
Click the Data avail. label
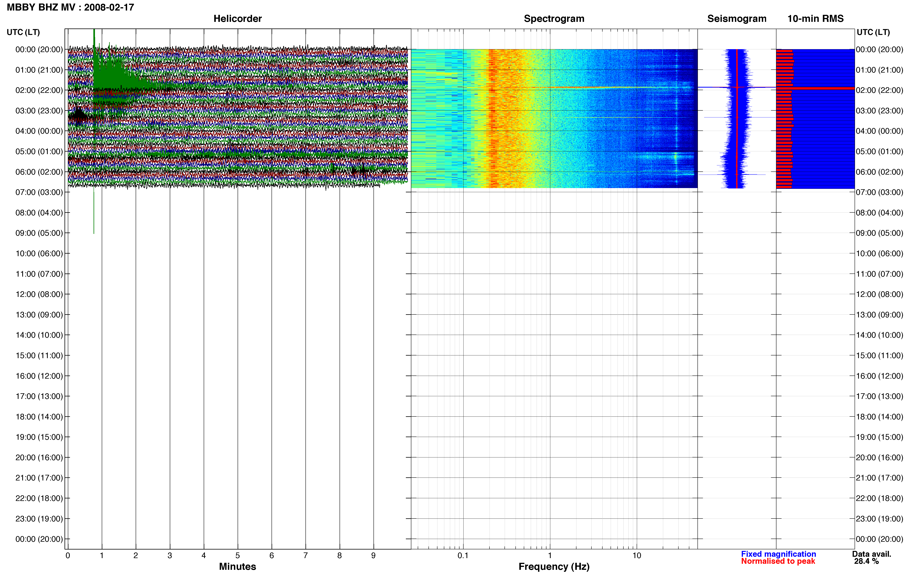(x=871, y=554)
